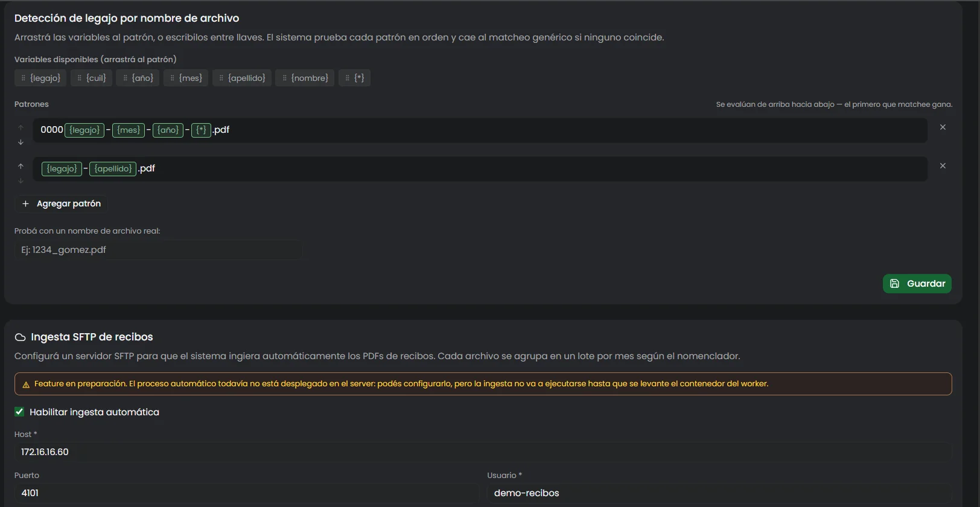Click {legajo} token in second pattern

click(62, 168)
